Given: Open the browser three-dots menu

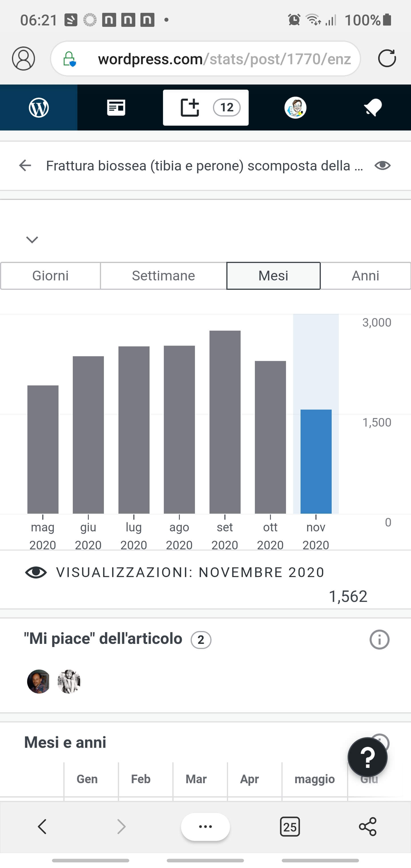Looking at the screenshot, I should tap(205, 826).
